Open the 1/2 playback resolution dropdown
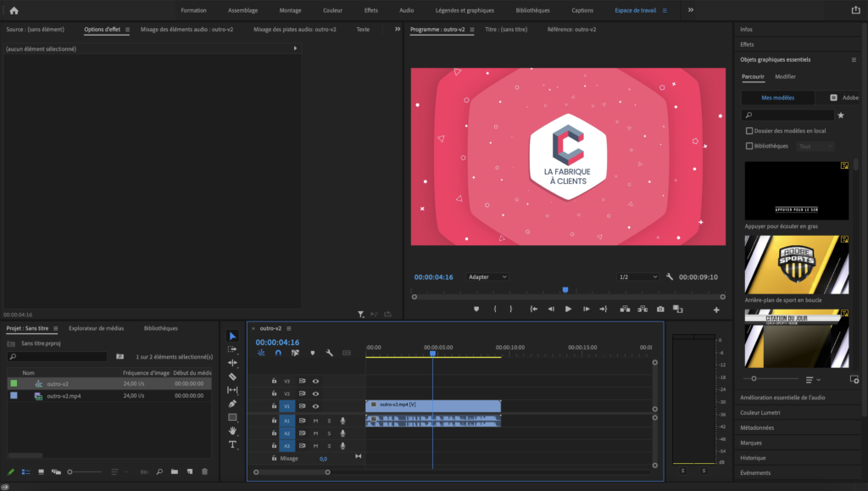Screen dimensions: 868x491 [x=637, y=276]
